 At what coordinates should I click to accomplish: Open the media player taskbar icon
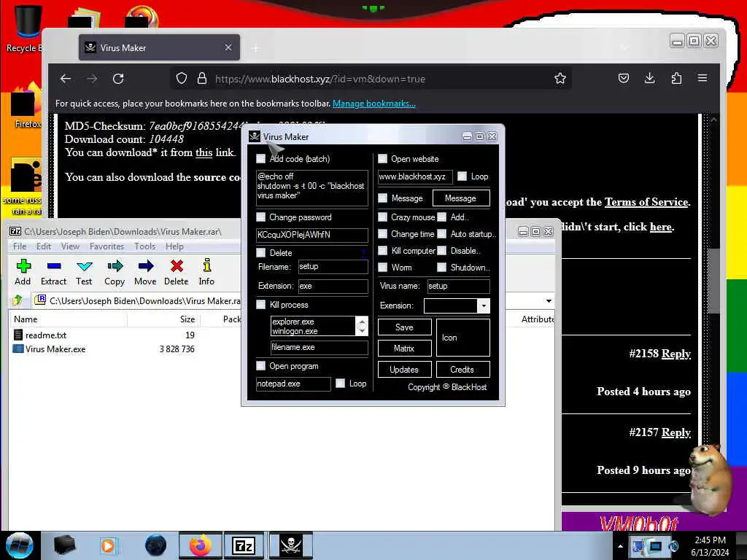click(108, 545)
